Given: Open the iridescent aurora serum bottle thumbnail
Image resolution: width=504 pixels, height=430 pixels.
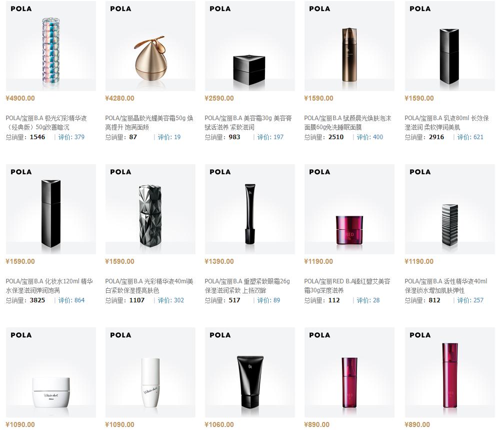Looking at the screenshot, I should tap(51, 46).
